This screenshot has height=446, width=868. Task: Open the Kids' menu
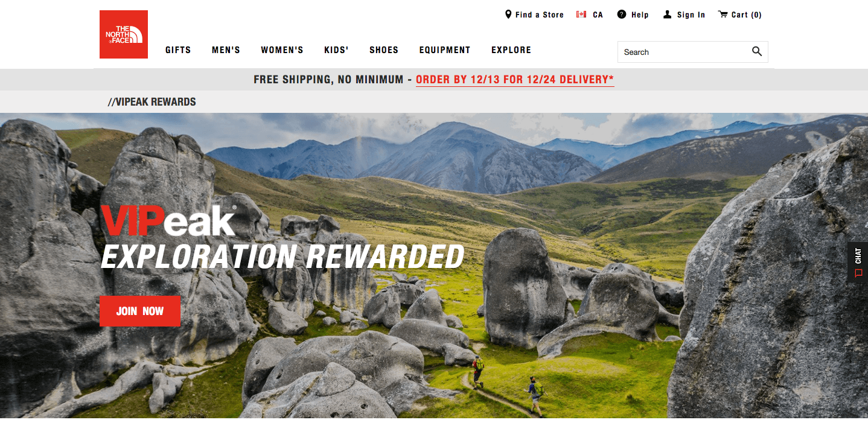coord(336,50)
